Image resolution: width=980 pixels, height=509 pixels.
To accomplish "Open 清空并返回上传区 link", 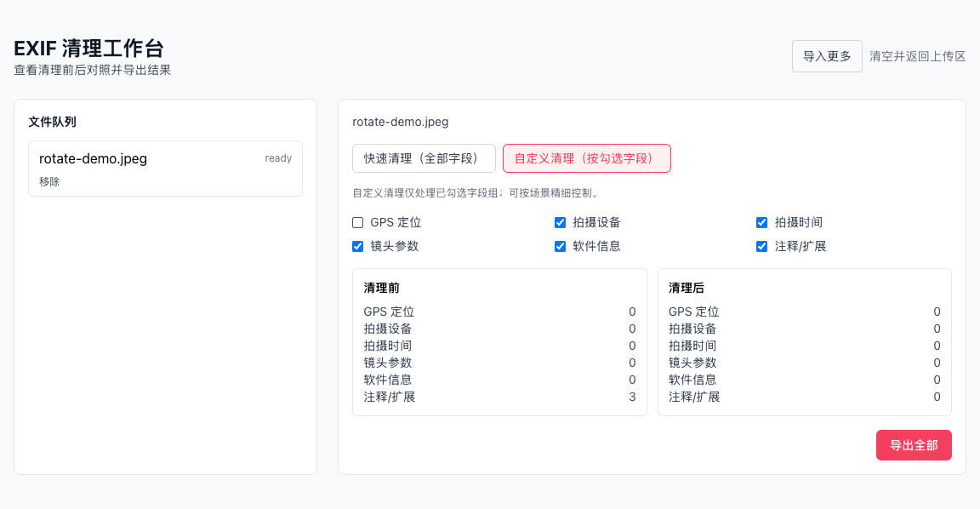I will click(916, 56).
